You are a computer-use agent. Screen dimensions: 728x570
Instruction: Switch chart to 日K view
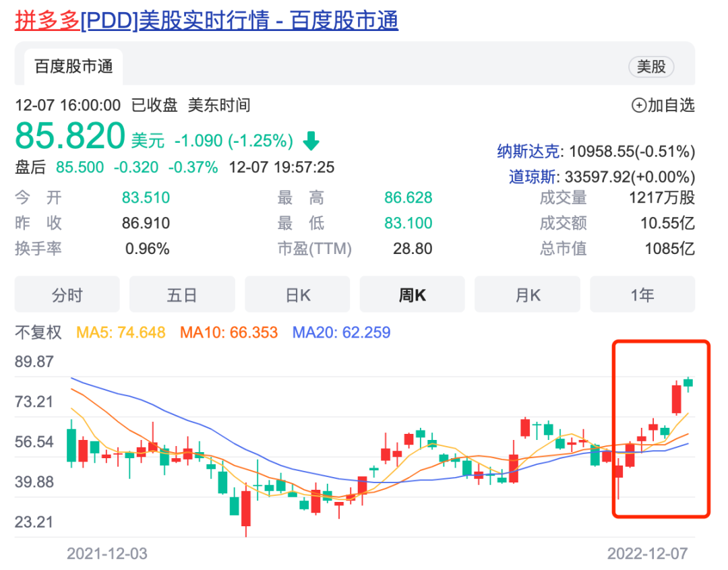(x=297, y=294)
